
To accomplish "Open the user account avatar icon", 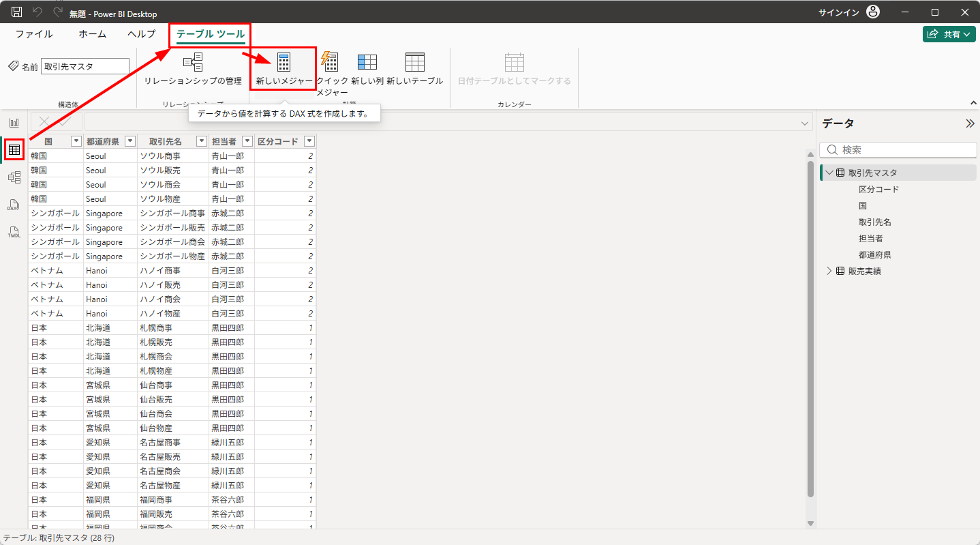I will [873, 12].
